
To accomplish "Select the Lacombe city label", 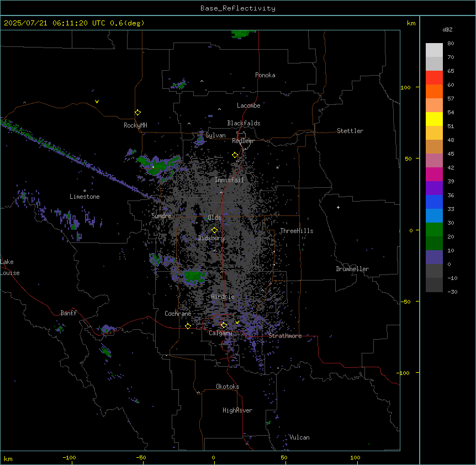I will [248, 105].
